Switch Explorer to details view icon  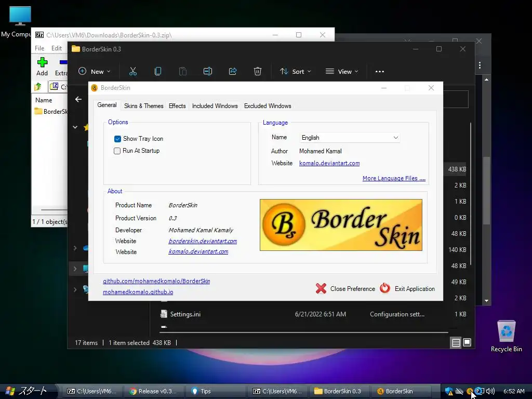tap(456, 343)
